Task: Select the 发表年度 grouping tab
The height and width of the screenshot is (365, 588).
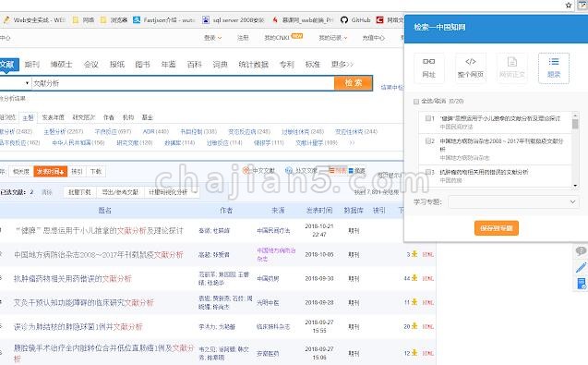Action: pyautogui.click(x=53, y=117)
